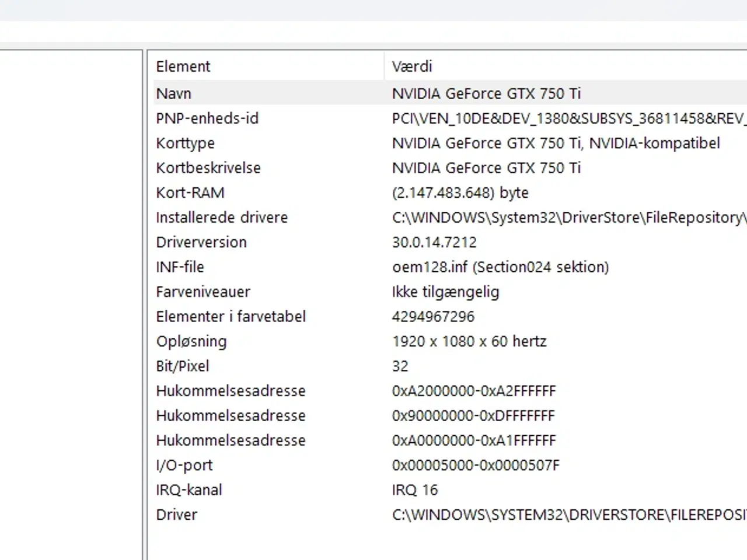
Task: Select the Bit/Pixel value 32
Action: tap(400, 366)
